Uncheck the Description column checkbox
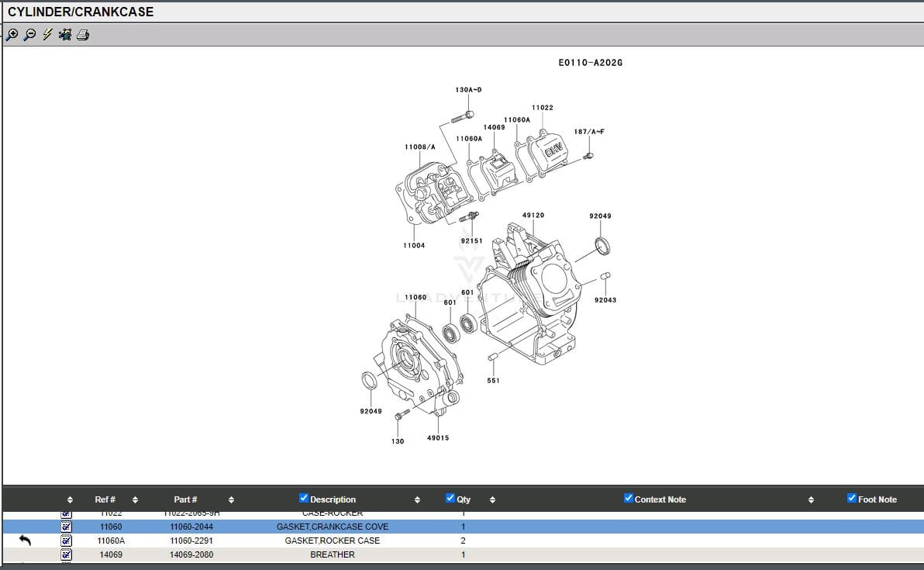 [x=304, y=499]
